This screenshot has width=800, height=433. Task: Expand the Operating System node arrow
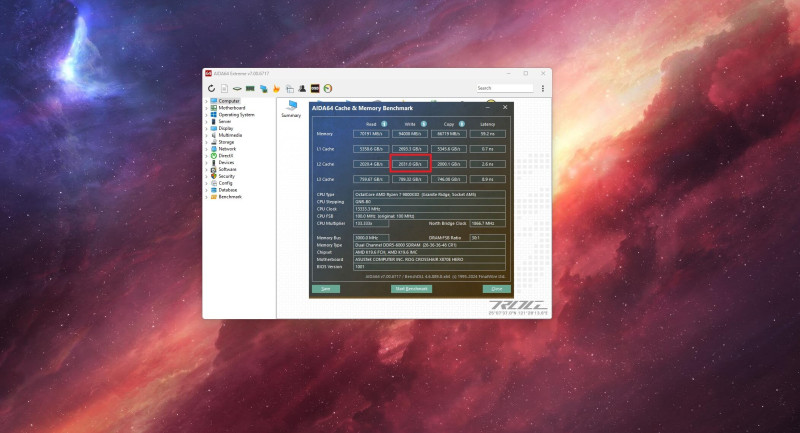[x=207, y=115]
